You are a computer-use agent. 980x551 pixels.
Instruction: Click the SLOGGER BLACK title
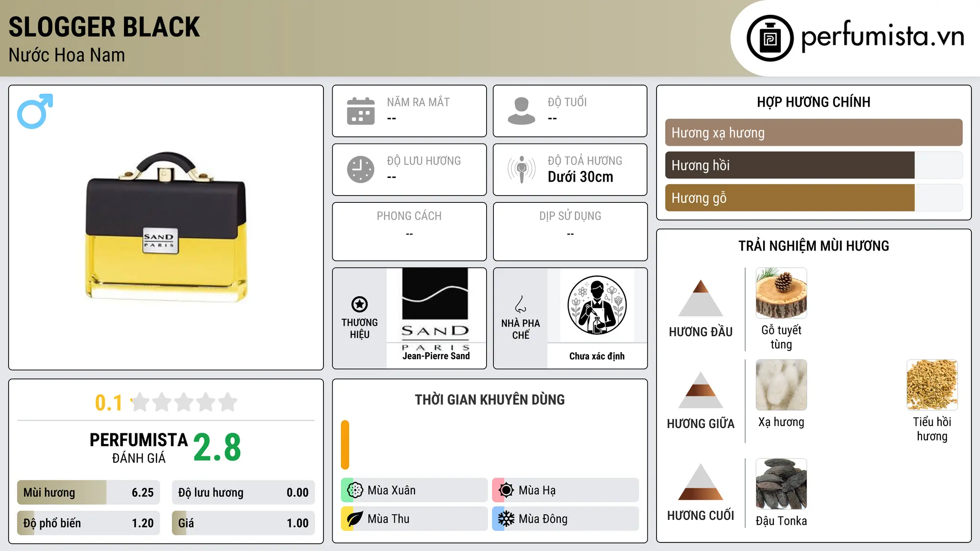coord(104,27)
